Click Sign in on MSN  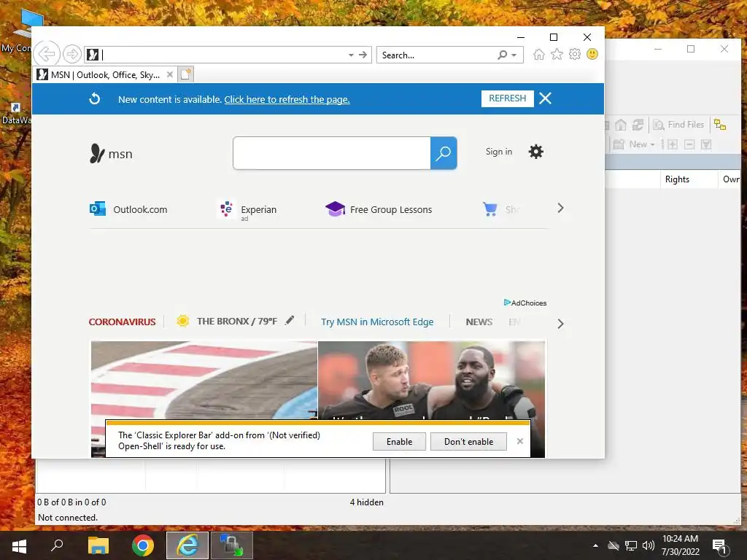499,152
